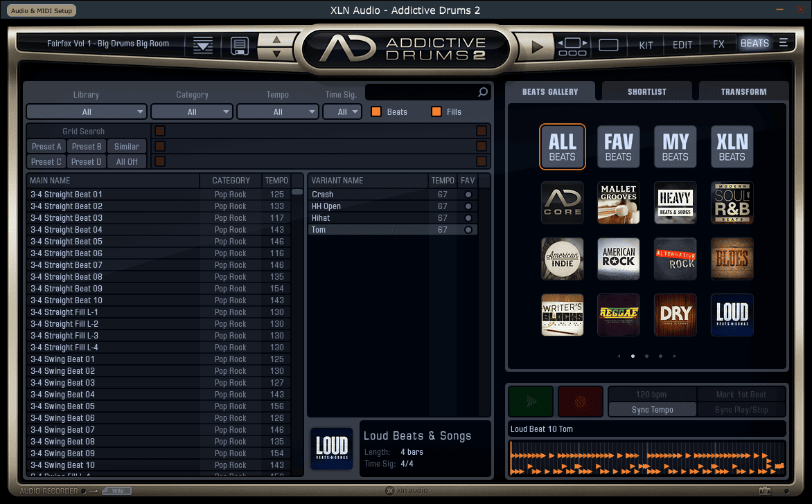This screenshot has height=504, width=812.
Task: Toggle the Beats filter checkbox
Action: point(376,111)
